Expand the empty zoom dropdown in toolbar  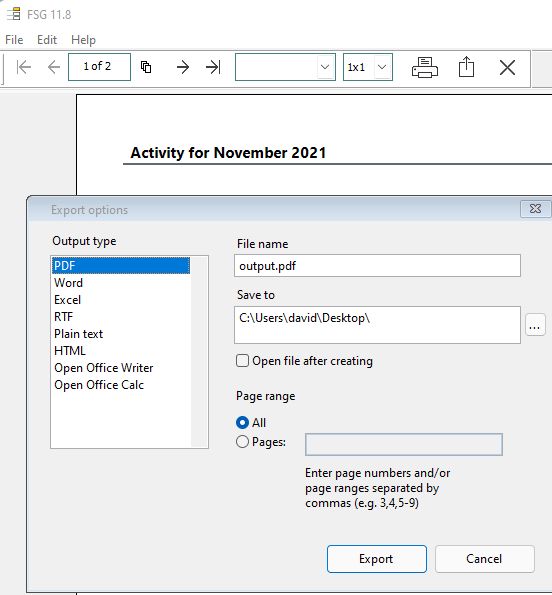click(285, 67)
